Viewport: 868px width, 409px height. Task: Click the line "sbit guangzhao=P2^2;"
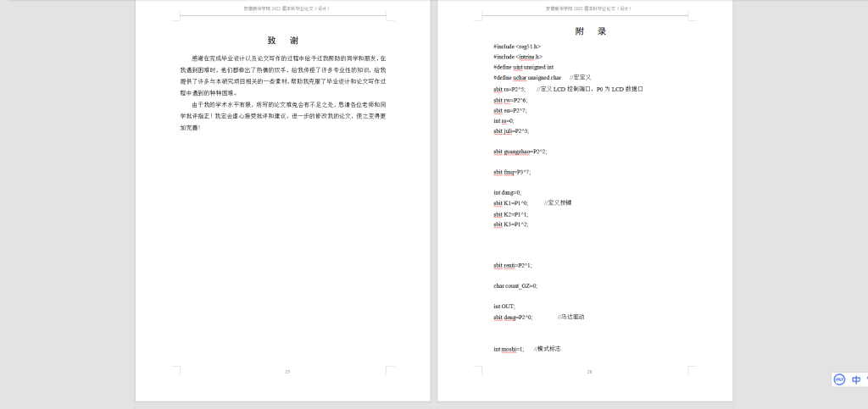tap(520, 152)
